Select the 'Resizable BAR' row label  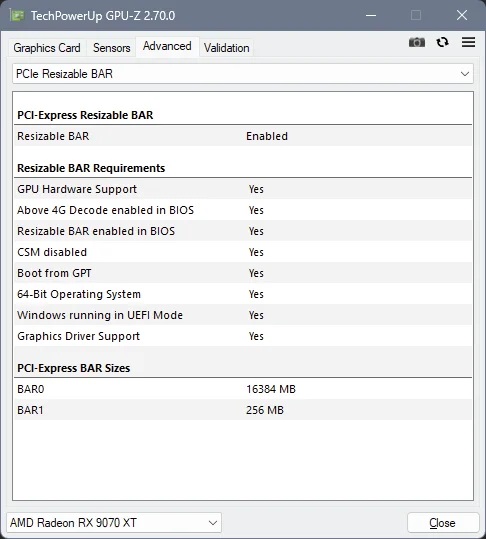(53, 136)
